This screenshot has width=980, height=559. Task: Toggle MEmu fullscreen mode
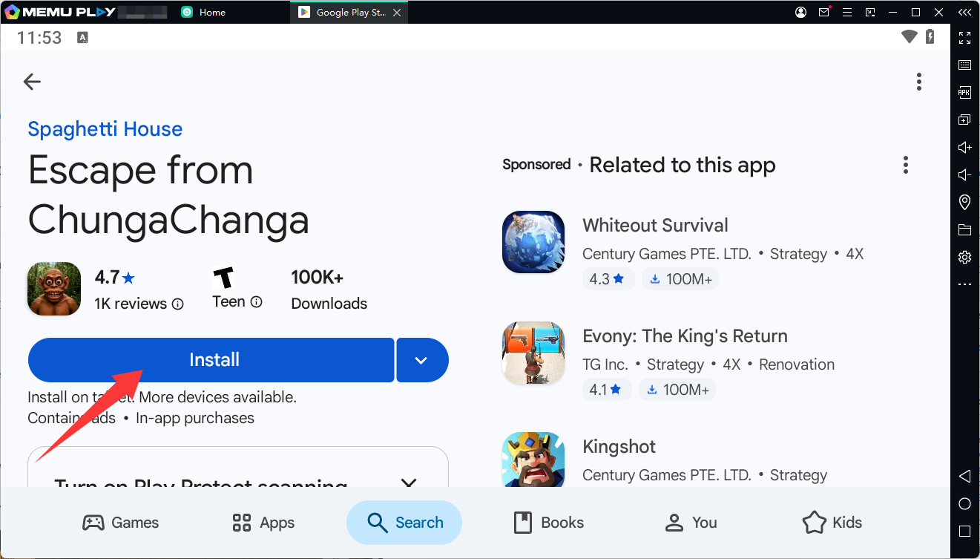click(x=964, y=38)
